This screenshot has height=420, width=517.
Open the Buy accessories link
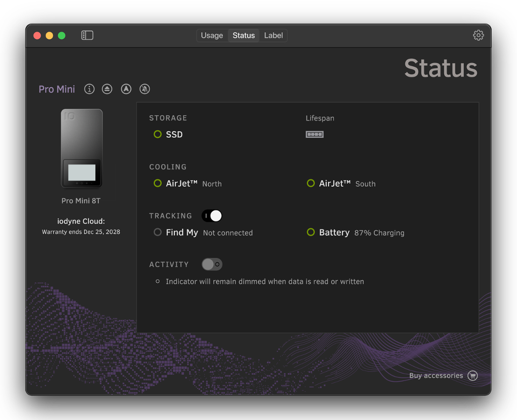(x=436, y=376)
